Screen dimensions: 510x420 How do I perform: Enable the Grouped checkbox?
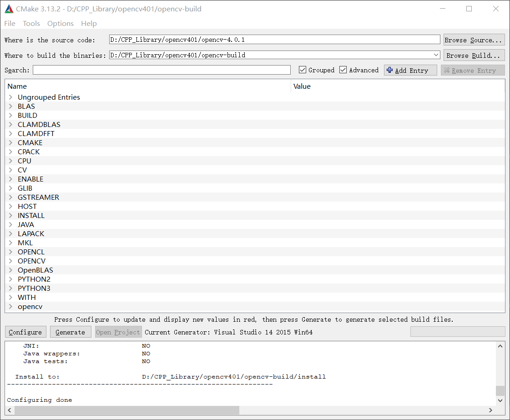coord(303,70)
